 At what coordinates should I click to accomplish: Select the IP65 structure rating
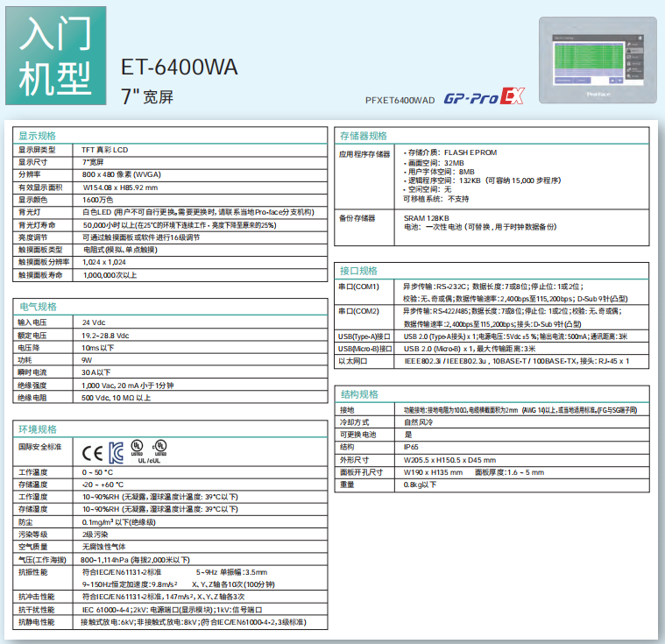point(411,447)
